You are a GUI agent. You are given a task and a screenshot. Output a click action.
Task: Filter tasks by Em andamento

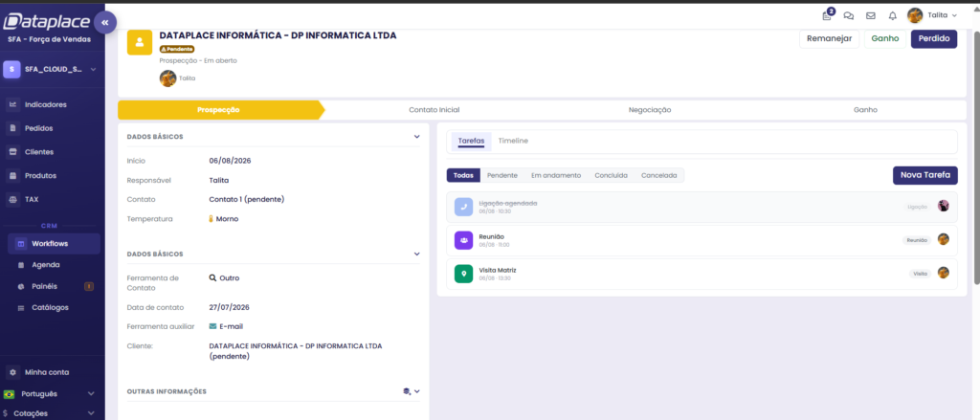point(556,176)
